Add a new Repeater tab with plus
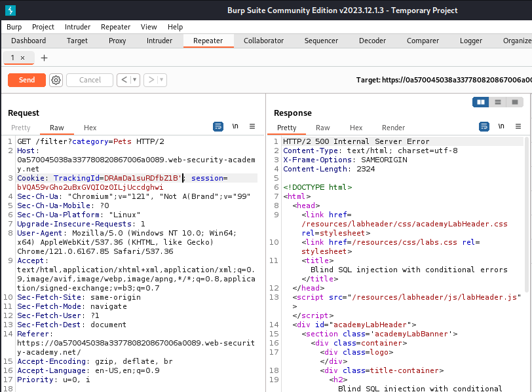The height and width of the screenshot is (392, 532). click(x=44, y=58)
